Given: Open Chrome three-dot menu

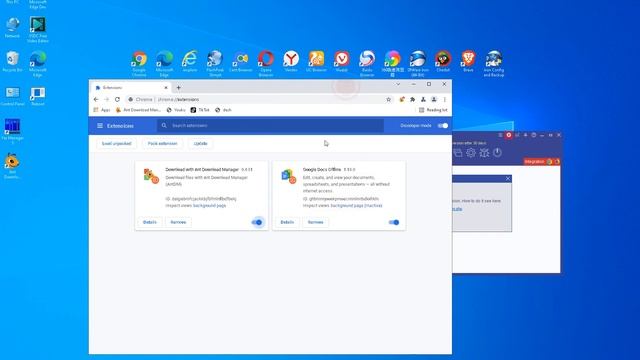Looking at the screenshot, I should pos(444,100).
